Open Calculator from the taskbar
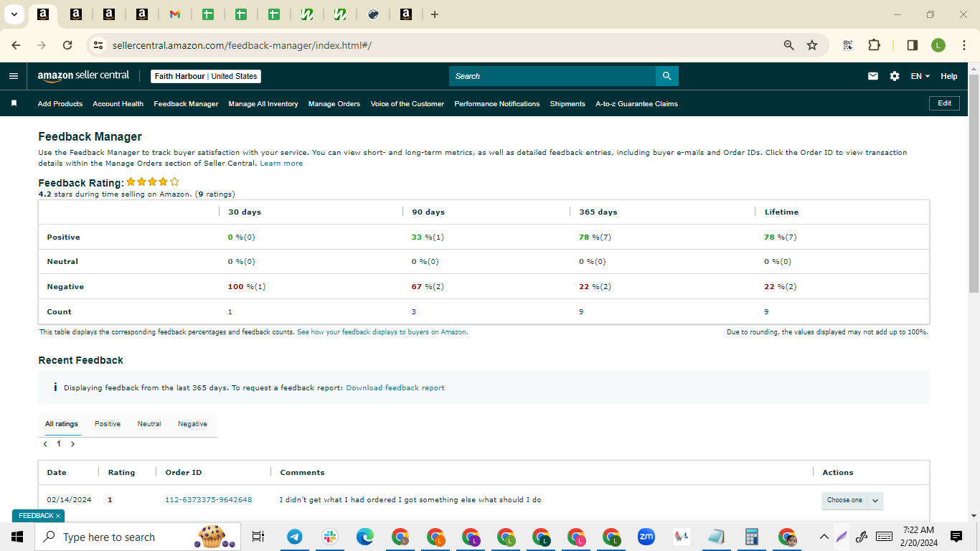Viewport: 980px width, 551px height. 752,537
